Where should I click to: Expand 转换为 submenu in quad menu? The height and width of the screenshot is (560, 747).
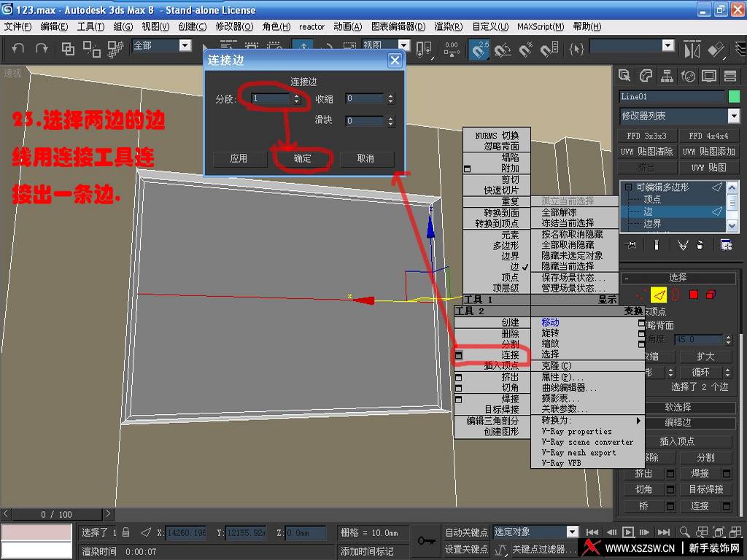coord(587,421)
